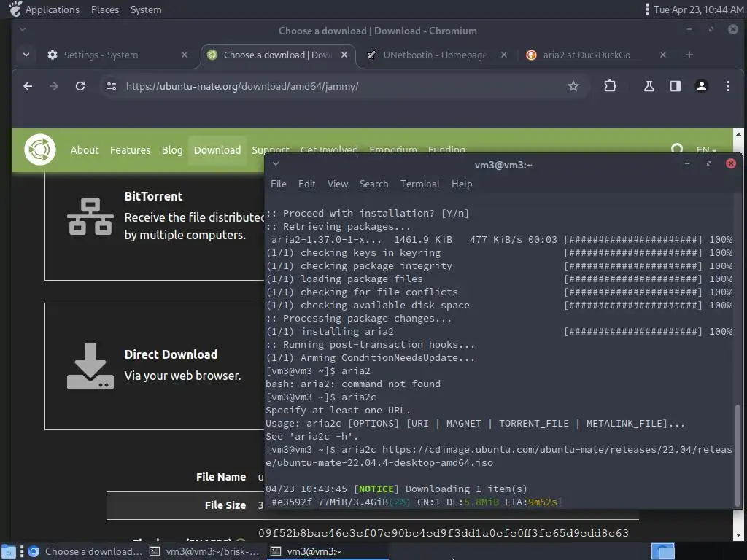This screenshot has height=560, width=747.
Task: Open the Extensions puzzle icon
Action: coord(610,86)
